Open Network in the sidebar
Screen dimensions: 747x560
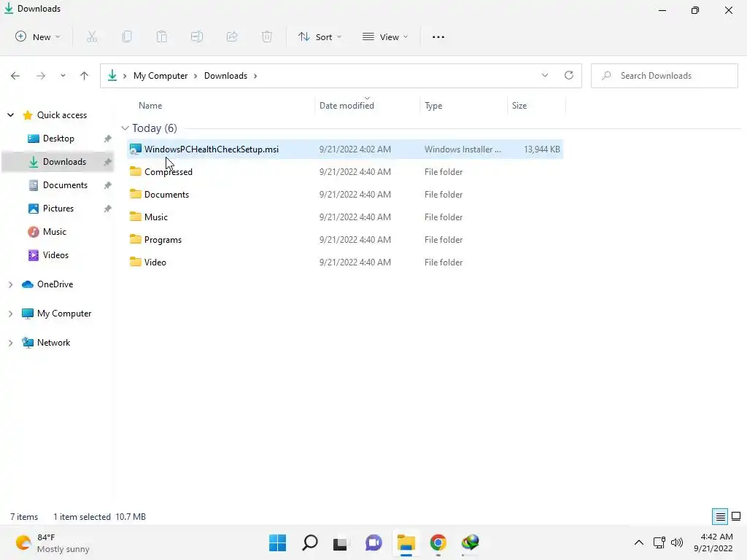(x=53, y=343)
